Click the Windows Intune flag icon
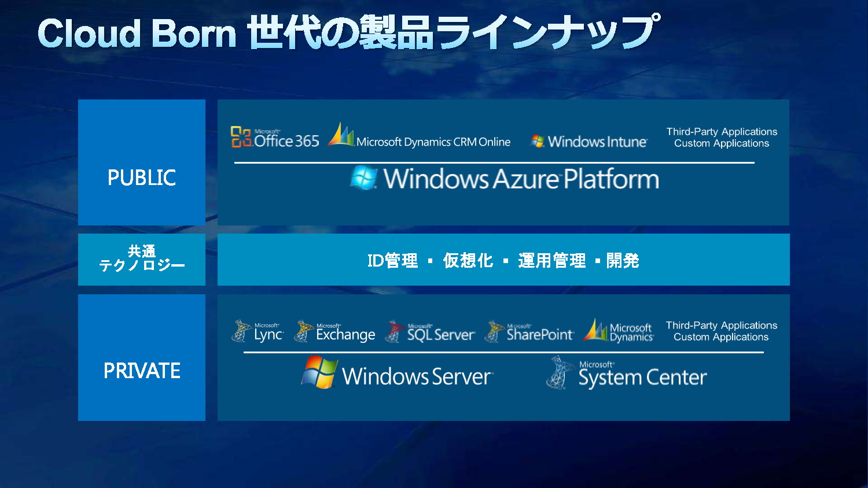The image size is (868, 488). coord(538,141)
